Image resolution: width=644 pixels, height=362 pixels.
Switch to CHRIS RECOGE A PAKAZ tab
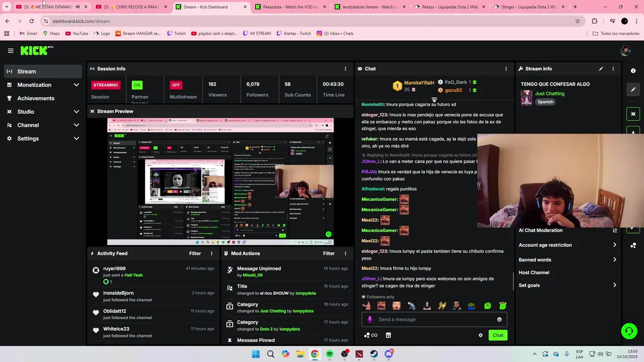(132, 7)
